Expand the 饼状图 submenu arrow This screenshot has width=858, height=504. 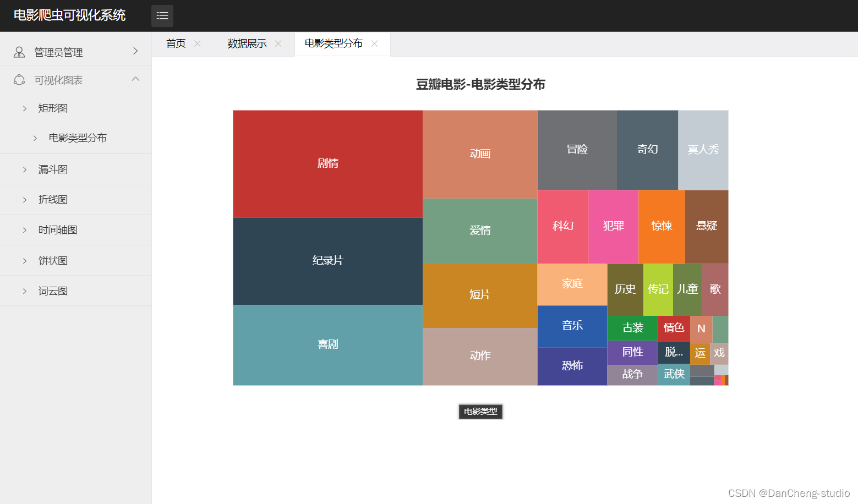[24, 261]
